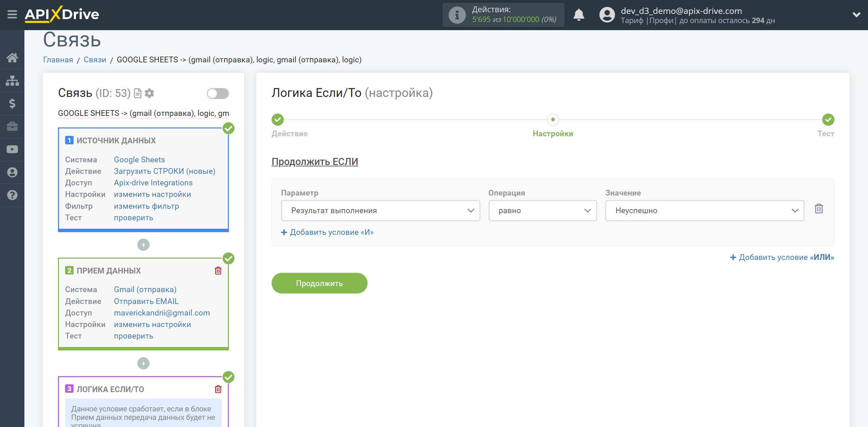Click the user avatar icon
Image resolution: width=868 pixels, height=427 pixels.
[607, 15]
